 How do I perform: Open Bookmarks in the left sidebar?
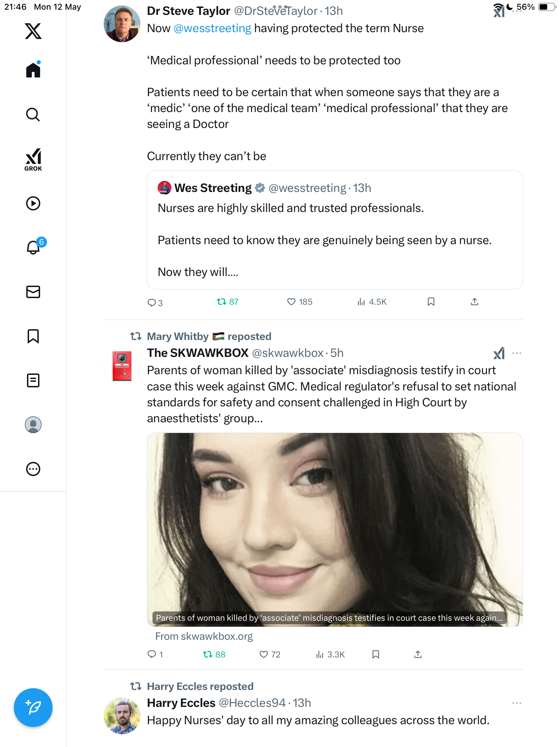(33, 336)
